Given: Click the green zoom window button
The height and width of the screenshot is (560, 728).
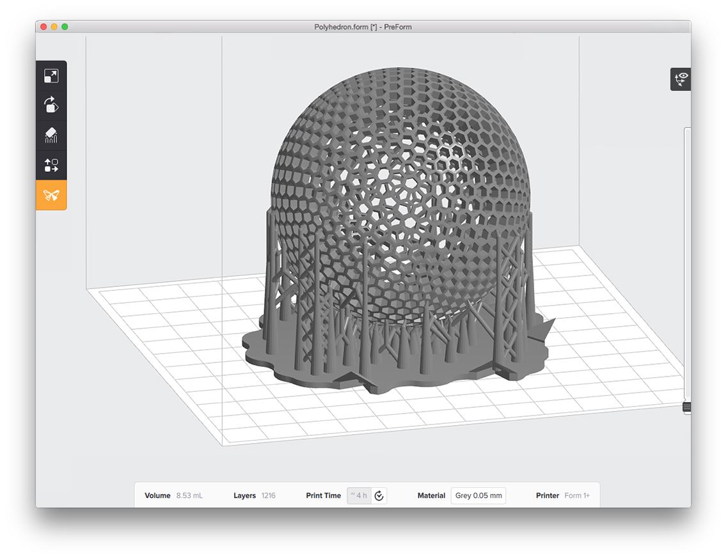Looking at the screenshot, I should click(65, 27).
